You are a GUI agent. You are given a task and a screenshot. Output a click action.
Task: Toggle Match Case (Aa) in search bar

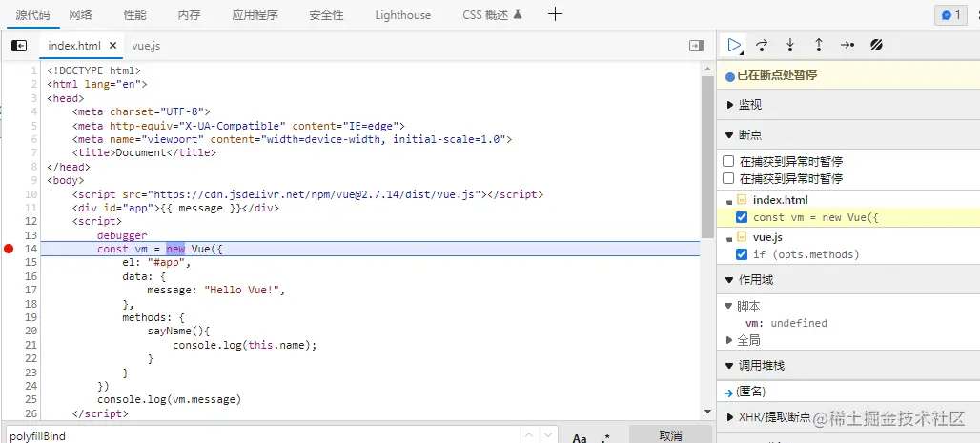580,436
